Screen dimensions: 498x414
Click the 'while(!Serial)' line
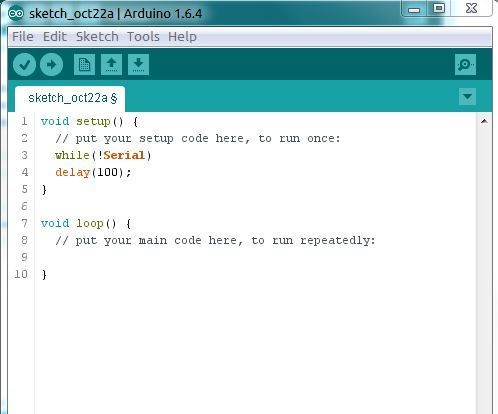(x=103, y=155)
